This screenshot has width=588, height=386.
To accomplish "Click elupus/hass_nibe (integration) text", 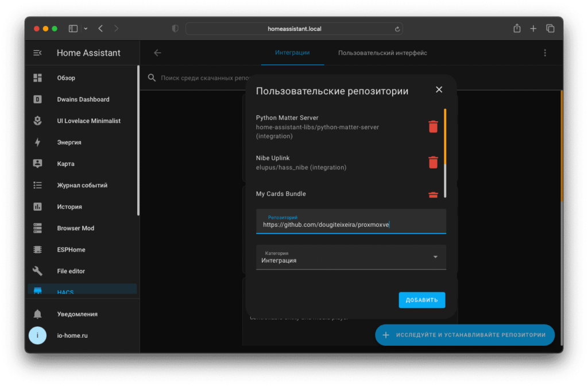I will 301,167.
